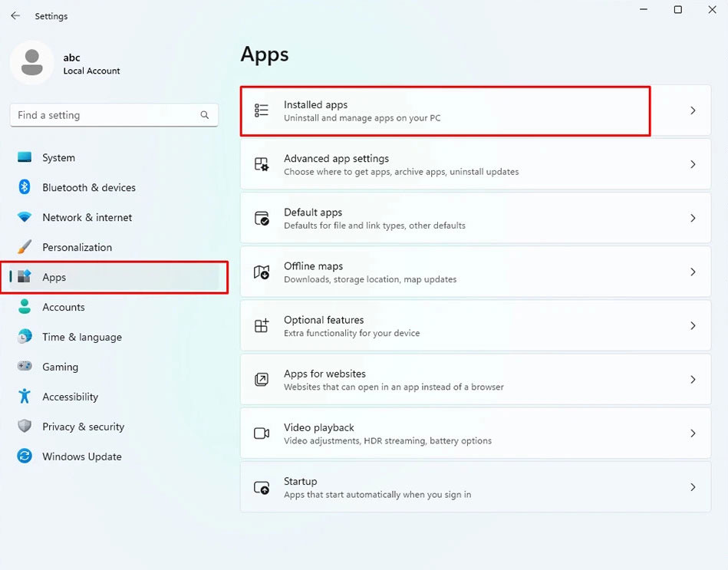Select the Network & internet icon
This screenshot has height=570, width=728.
click(x=26, y=217)
